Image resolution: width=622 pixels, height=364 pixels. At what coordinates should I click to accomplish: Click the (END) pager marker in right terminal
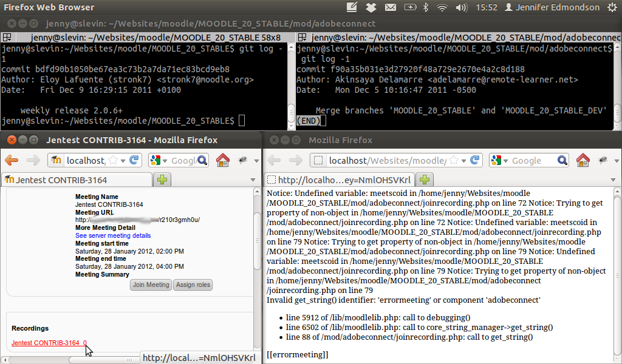pyautogui.click(x=308, y=121)
